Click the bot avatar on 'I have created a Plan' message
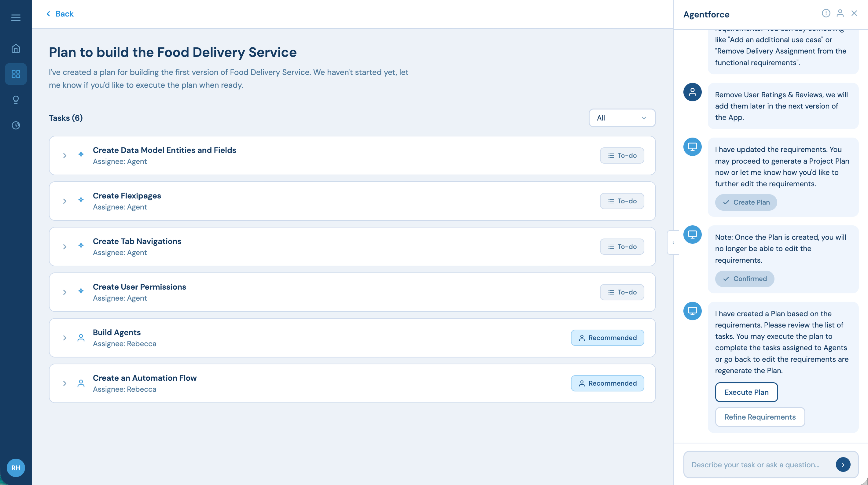This screenshot has height=485, width=868. tap(693, 311)
